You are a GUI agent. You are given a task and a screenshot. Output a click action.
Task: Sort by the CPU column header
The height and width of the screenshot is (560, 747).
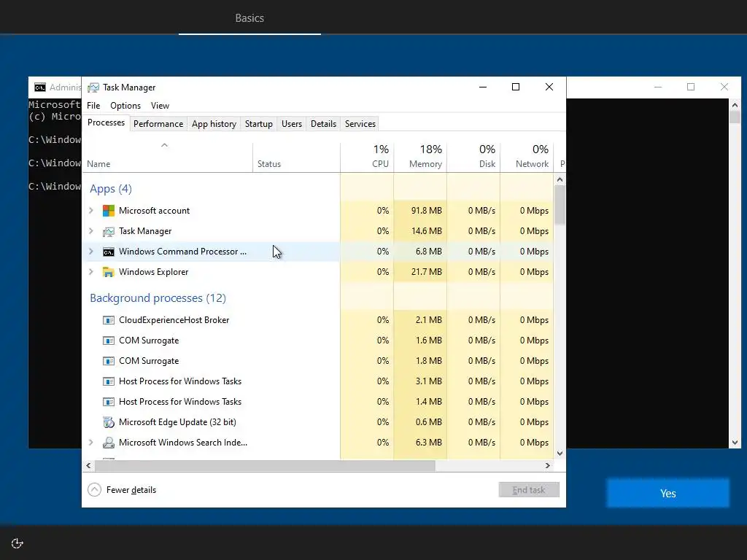click(x=367, y=157)
